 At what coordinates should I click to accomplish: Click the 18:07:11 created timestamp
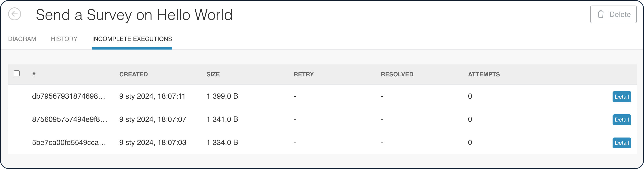(152, 96)
